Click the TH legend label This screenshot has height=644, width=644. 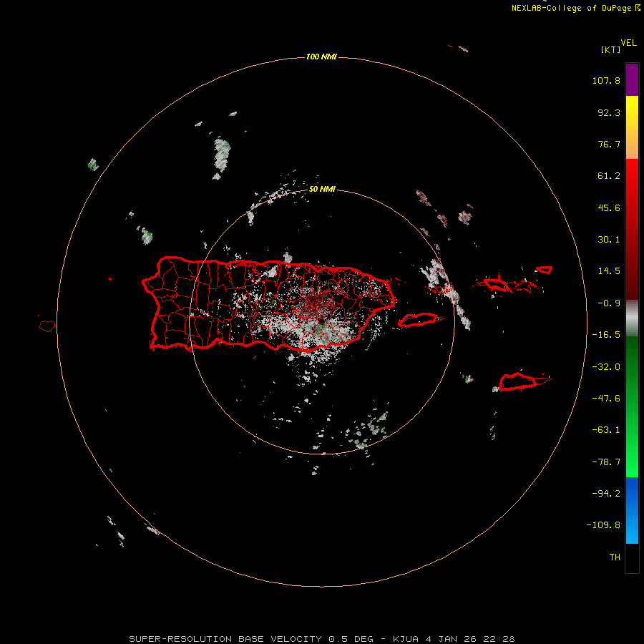pos(615,557)
